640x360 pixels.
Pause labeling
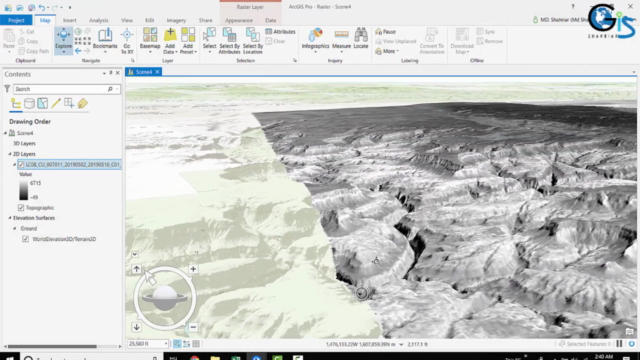(385, 31)
